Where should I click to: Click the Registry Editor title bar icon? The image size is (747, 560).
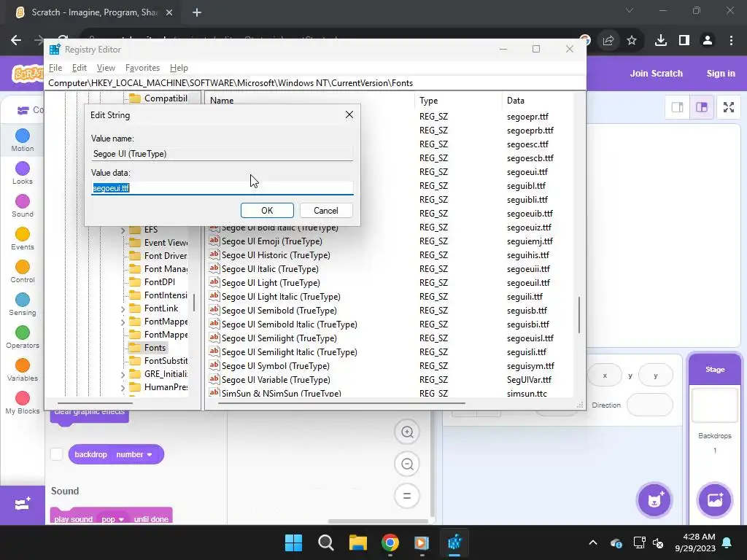click(55, 49)
